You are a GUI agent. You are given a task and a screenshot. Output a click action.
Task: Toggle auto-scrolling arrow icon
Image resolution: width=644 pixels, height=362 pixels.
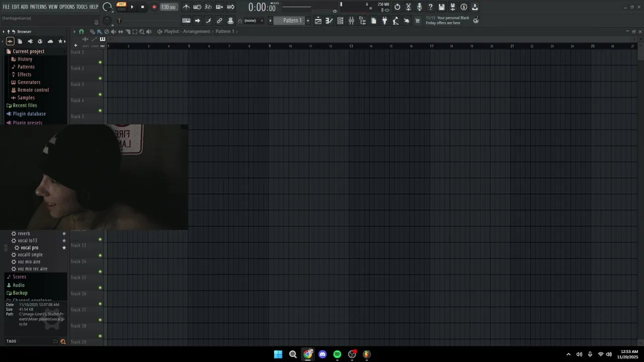197,21
